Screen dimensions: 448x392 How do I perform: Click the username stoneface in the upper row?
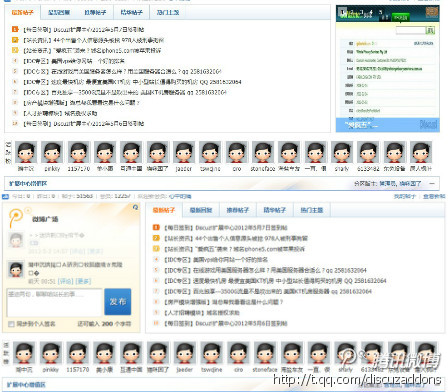pyautogui.click(x=263, y=169)
